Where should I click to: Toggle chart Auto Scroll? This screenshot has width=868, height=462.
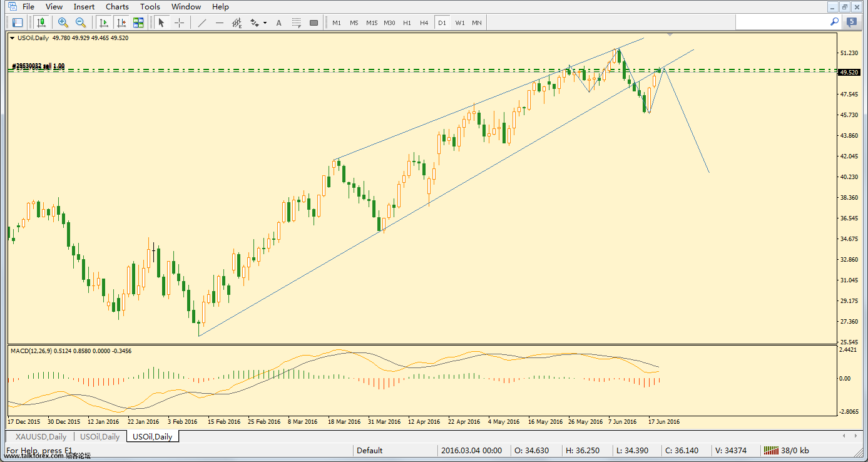tap(104, 23)
